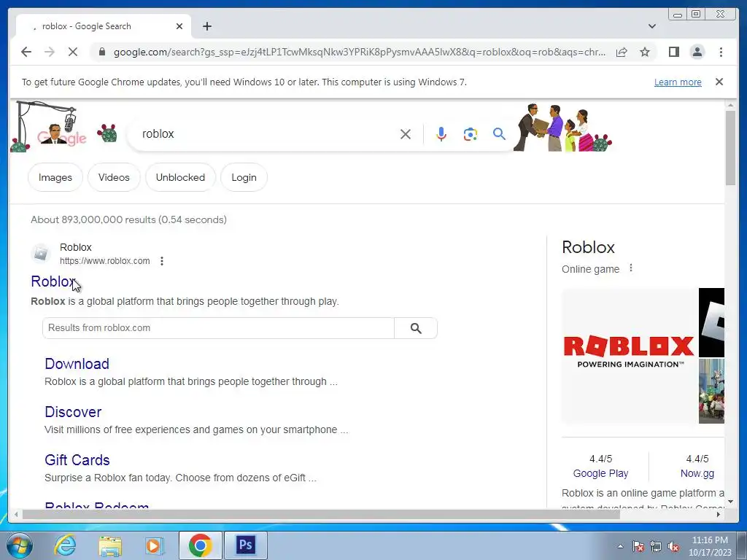Submit search with magnifier icon
Image resolution: width=747 pixels, height=560 pixels.
click(499, 134)
